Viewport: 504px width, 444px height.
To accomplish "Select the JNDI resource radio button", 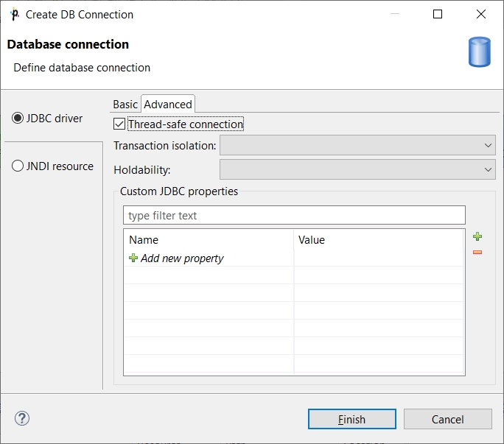I will 18,166.
